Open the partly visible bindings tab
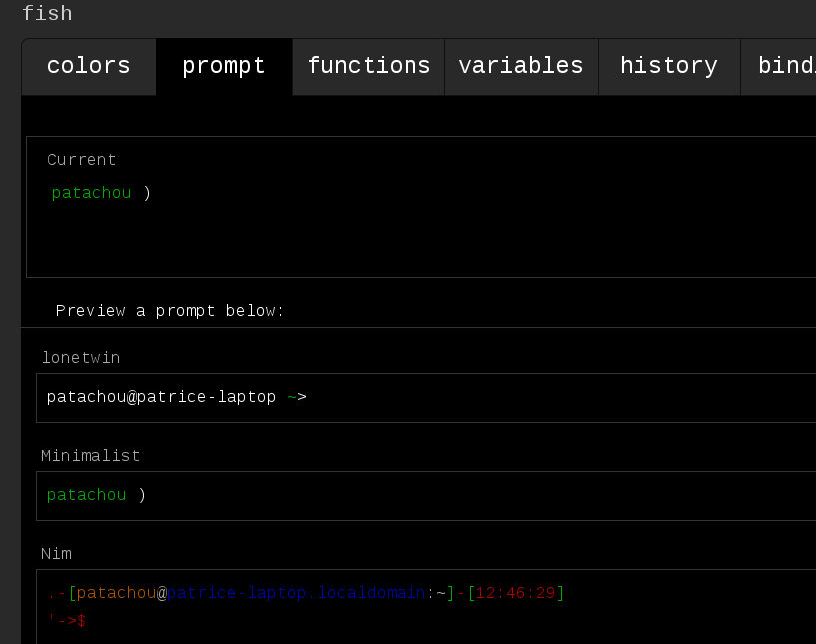 [x=778, y=67]
